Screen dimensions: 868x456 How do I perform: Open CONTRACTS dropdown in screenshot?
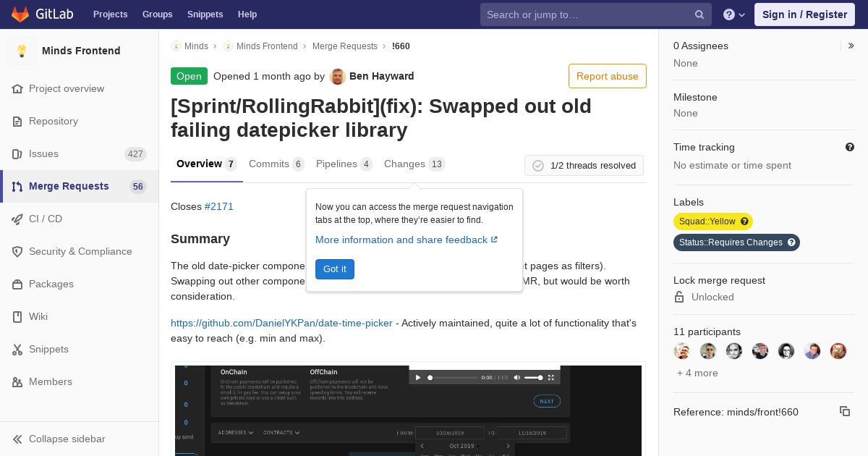pos(281,433)
